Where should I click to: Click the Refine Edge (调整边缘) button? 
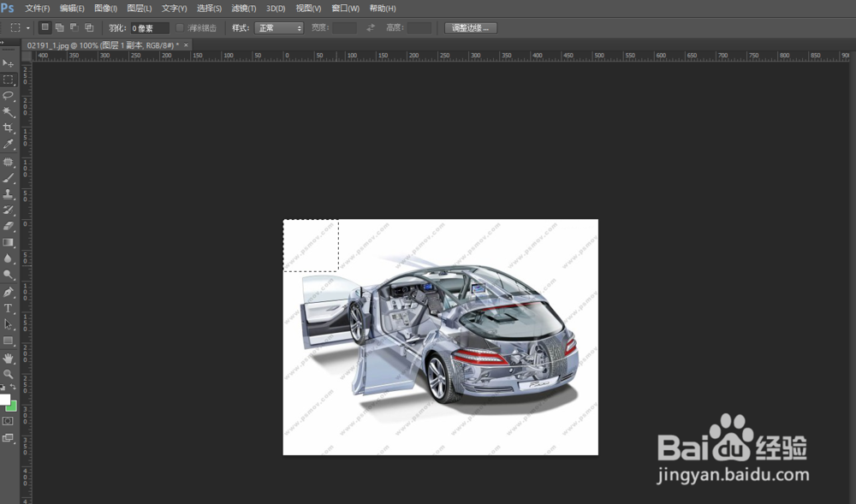click(471, 28)
